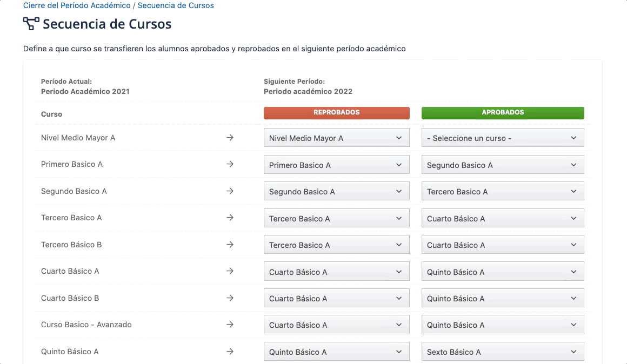
Task: Open the Sexto Básico A dropdown
Action: click(502, 352)
